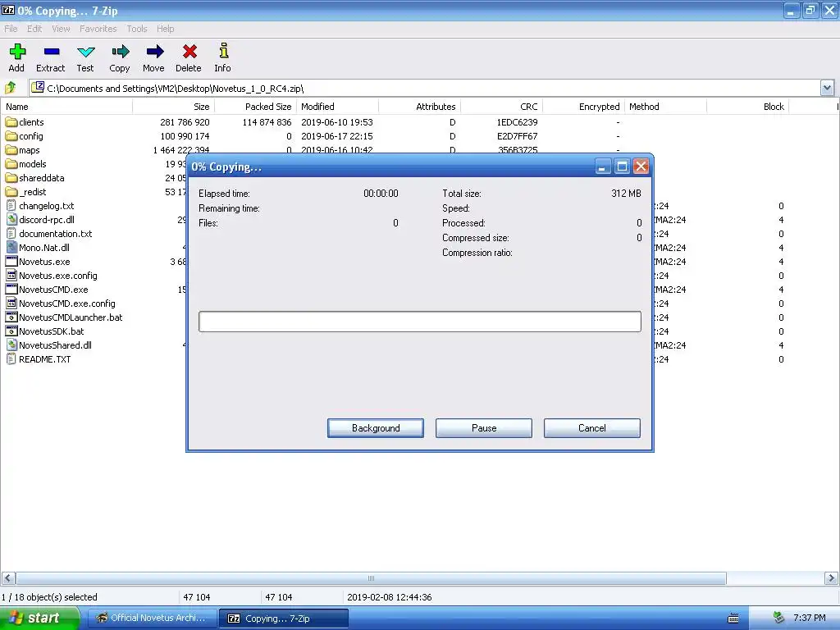Open the Info toolbar icon
This screenshot has height=630, width=840.
pyautogui.click(x=223, y=51)
